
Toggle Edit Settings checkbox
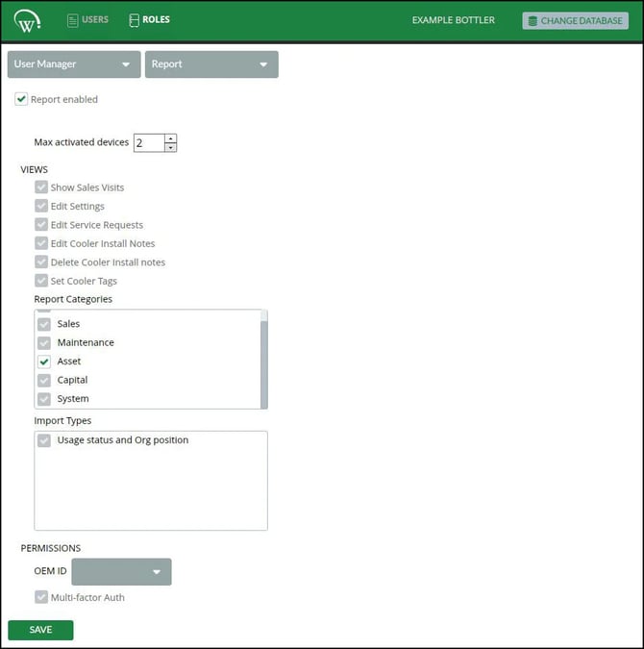(x=41, y=206)
